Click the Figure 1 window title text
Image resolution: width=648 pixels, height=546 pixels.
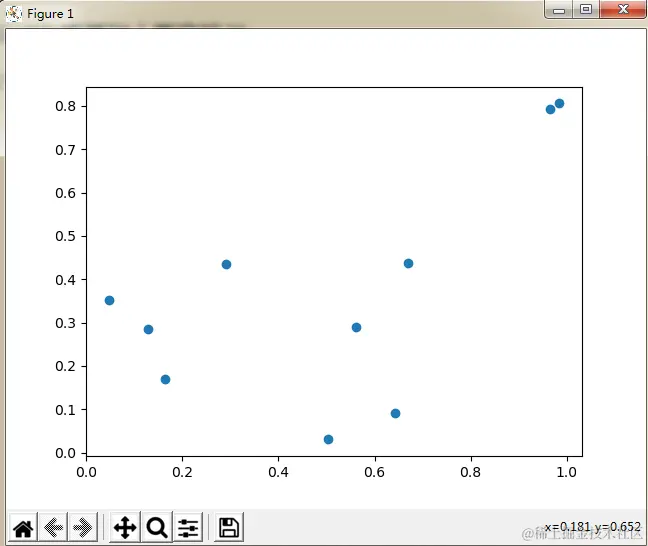pos(50,14)
